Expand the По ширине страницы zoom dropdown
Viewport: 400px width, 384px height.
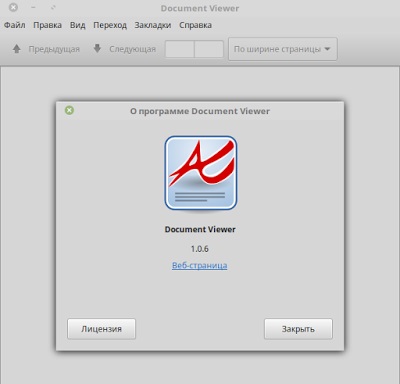pyautogui.click(x=283, y=49)
